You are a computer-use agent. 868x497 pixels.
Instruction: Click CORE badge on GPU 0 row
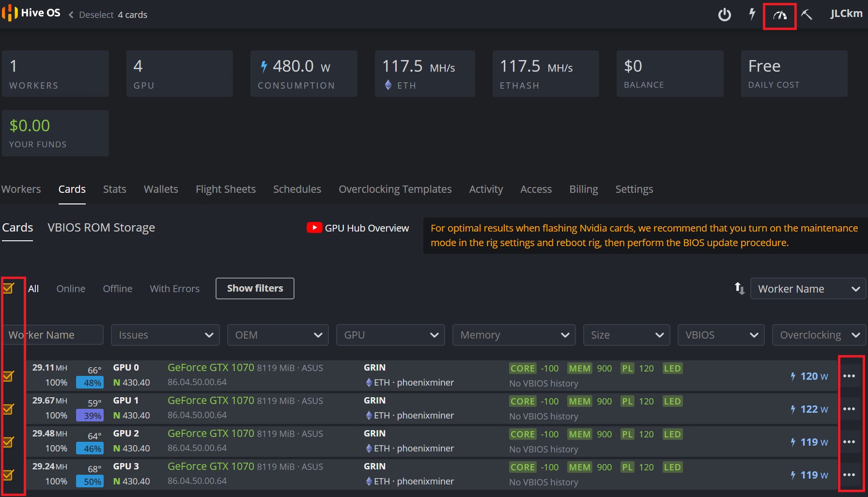pyautogui.click(x=523, y=368)
